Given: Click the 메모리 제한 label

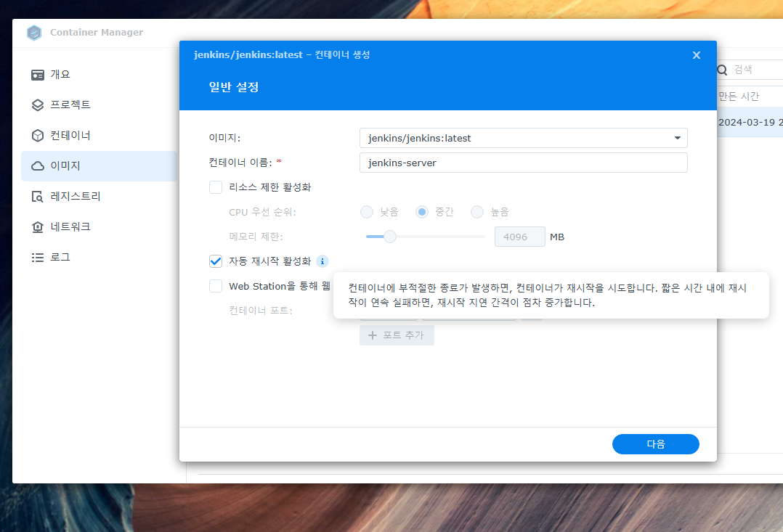Looking at the screenshot, I should 256,237.
